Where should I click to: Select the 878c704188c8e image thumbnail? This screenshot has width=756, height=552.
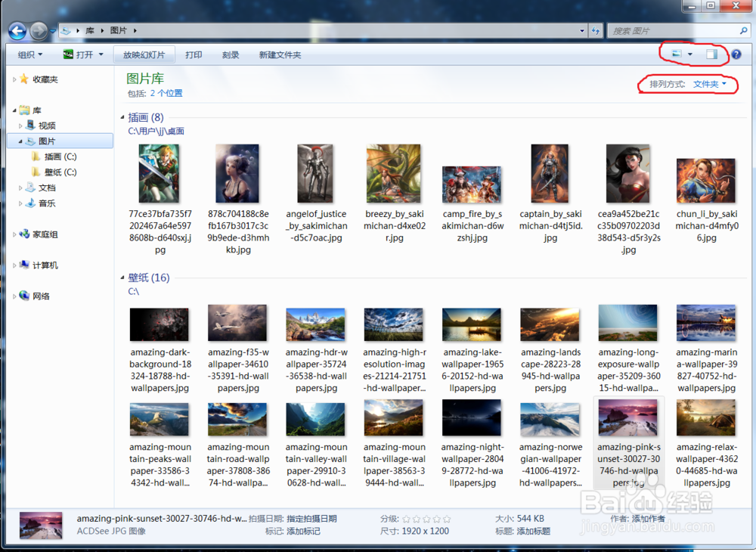pos(237,174)
